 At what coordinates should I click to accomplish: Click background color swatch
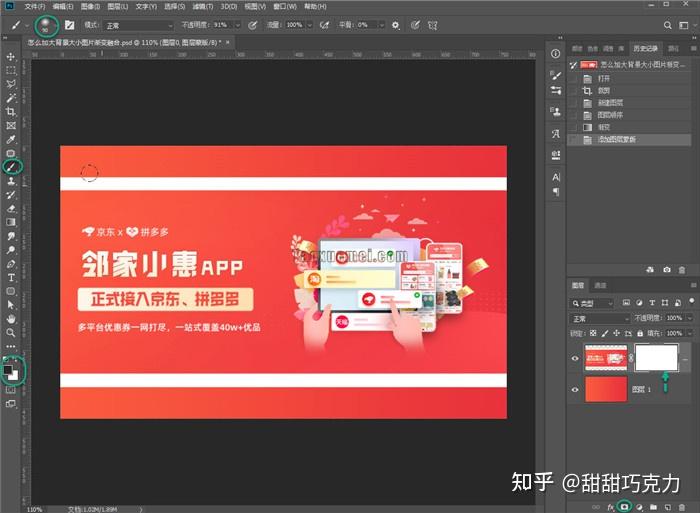[x=14, y=376]
